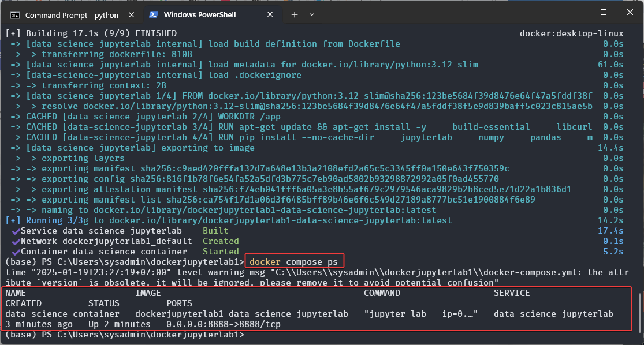
Task: Click 'docker:desktop-linux' text
Action: click(572, 33)
